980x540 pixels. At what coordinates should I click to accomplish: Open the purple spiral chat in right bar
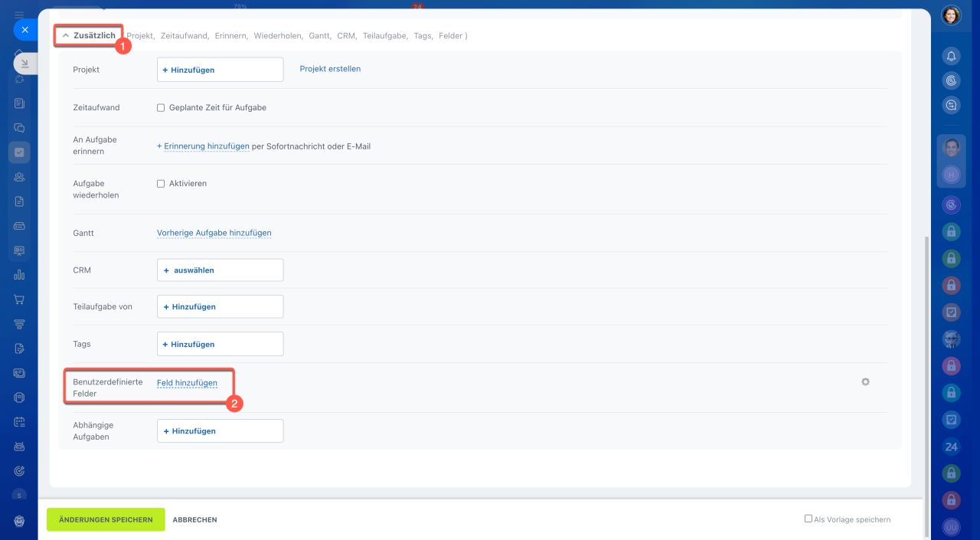[951, 205]
